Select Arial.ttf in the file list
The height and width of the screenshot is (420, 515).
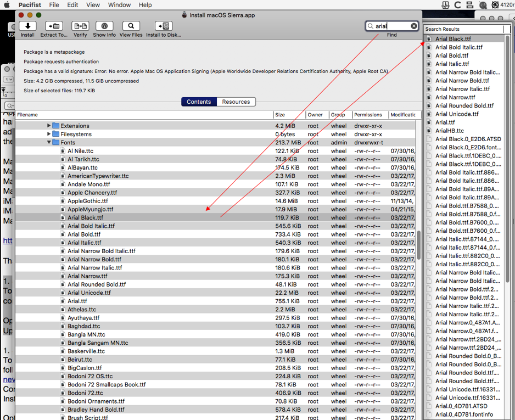77,301
